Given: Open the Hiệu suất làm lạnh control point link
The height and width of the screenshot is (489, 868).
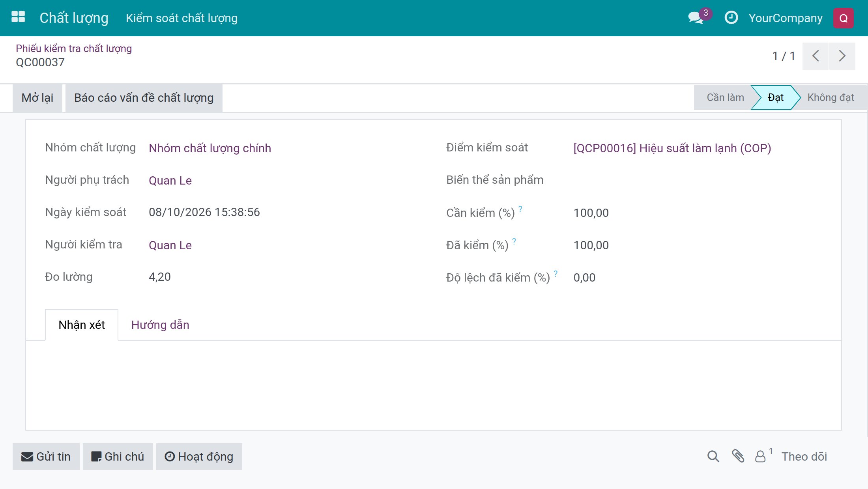Looking at the screenshot, I should [x=672, y=148].
